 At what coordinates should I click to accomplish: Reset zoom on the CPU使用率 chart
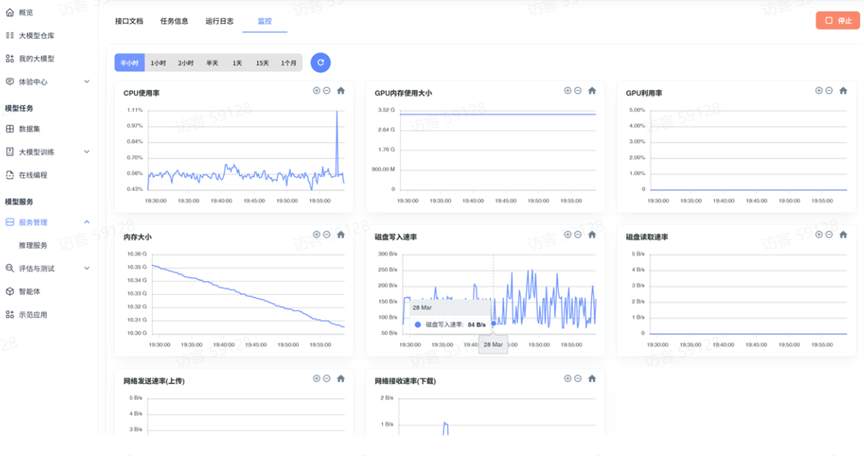[x=341, y=90]
